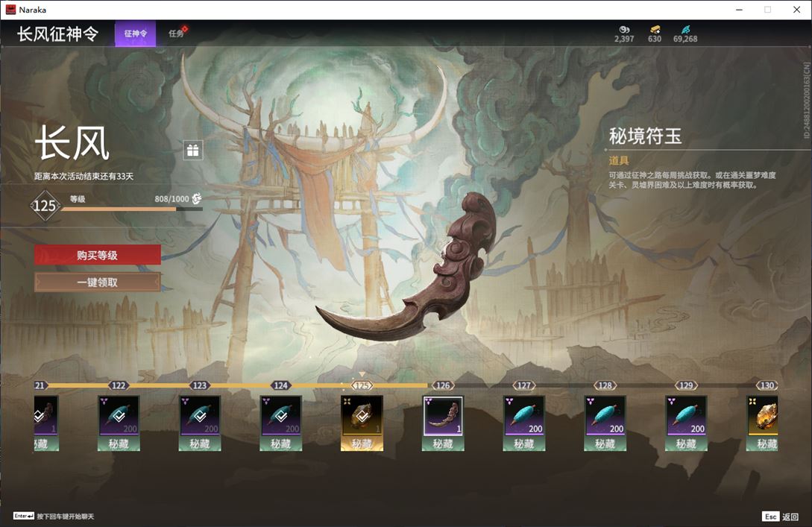Select the level 125 golden reward item
The image size is (812, 527).
[x=362, y=423]
